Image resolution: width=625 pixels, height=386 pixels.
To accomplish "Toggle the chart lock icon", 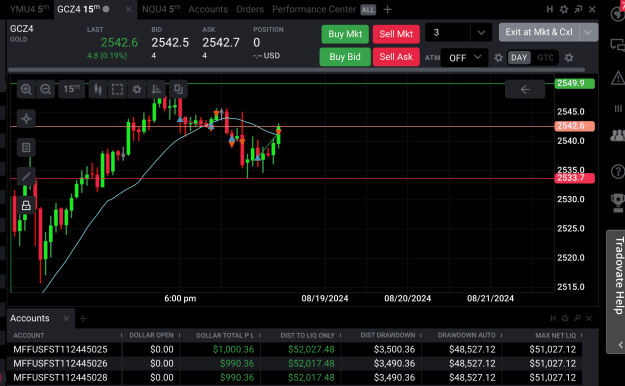I will tap(26, 205).
